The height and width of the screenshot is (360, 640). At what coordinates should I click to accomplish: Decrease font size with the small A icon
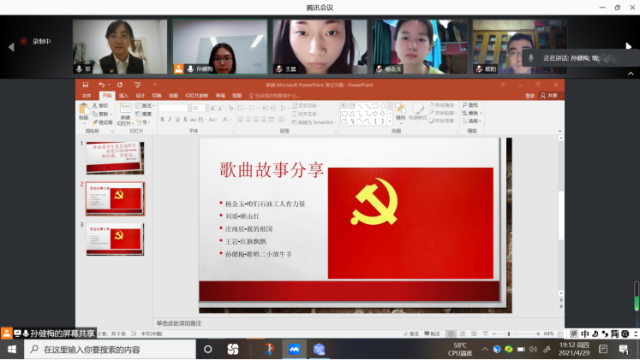pyautogui.click(x=220, y=108)
